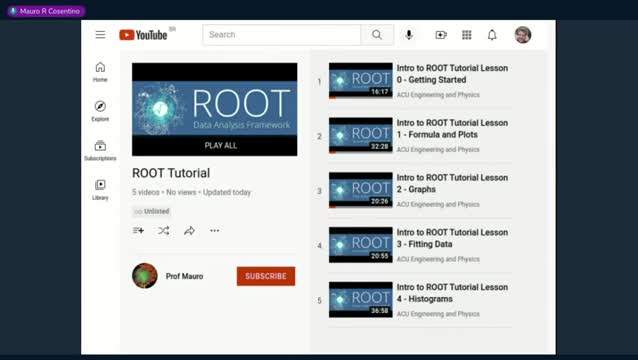638x360 pixels.
Task: Open Lesson 2 Graphs title
Action: coord(452,183)
